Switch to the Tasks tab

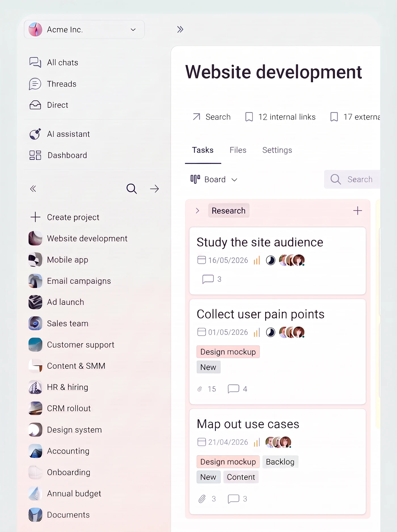pyautogui.click(x=203, y=150)
